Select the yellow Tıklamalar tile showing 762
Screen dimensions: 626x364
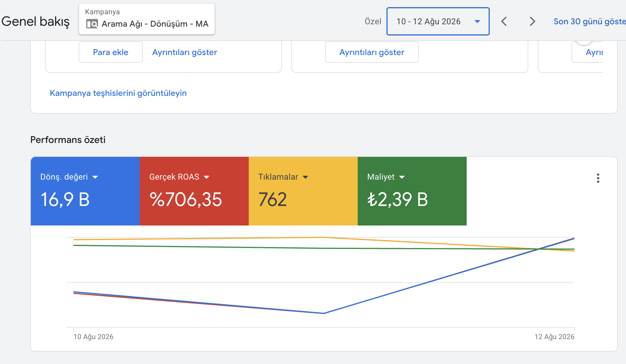(303, 191)
